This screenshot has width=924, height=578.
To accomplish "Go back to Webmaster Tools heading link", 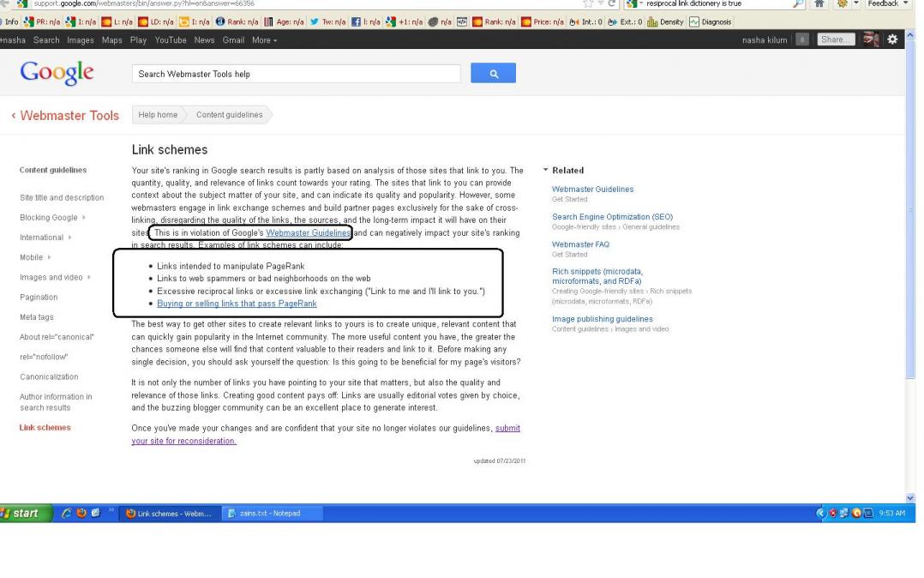I will 69,116.
